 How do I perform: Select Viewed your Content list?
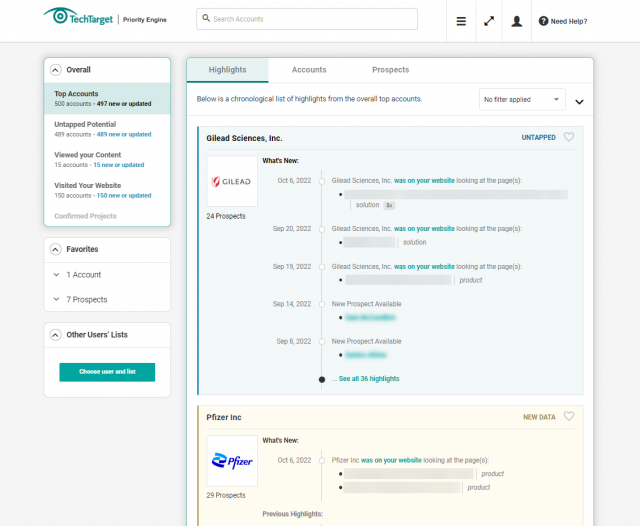pyautogui.click(x=107, y=160)
